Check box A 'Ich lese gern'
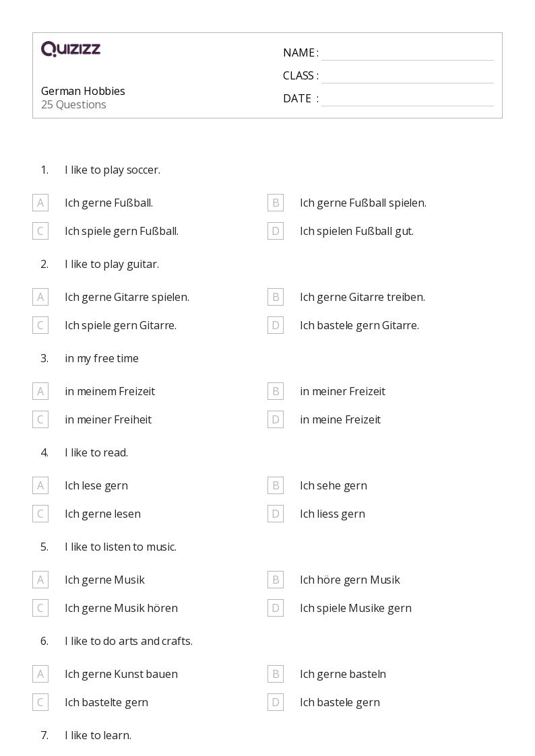Viewport: 535px width, 756px height. [x=40, y=485]
